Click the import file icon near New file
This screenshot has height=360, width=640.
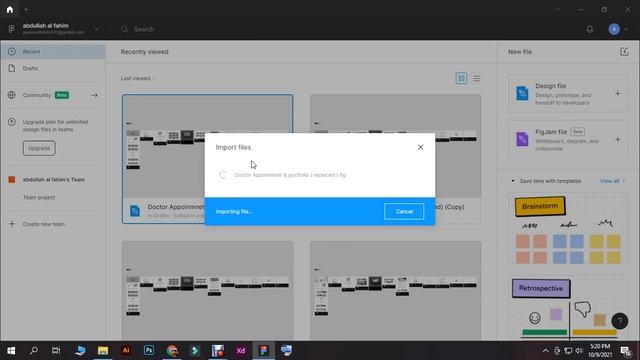tap(624, 52)
